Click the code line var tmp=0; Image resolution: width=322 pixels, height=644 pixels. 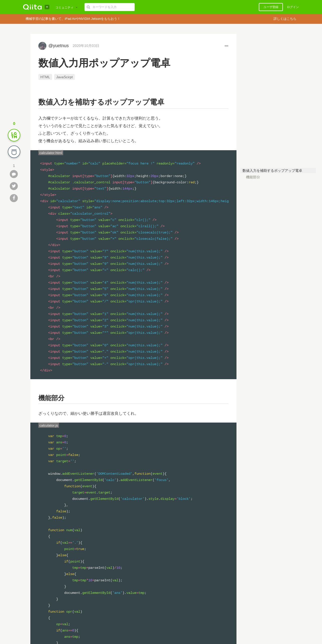click(58, 436)
